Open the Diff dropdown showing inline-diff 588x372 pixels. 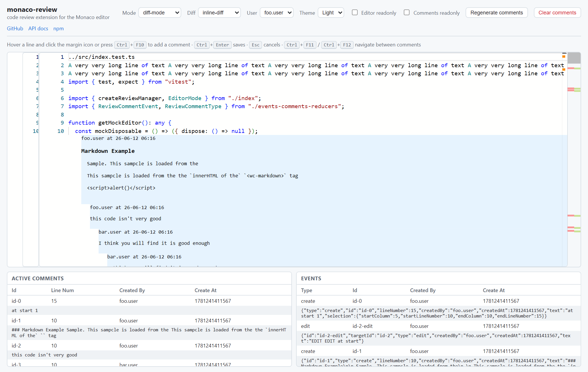point(219,13)
